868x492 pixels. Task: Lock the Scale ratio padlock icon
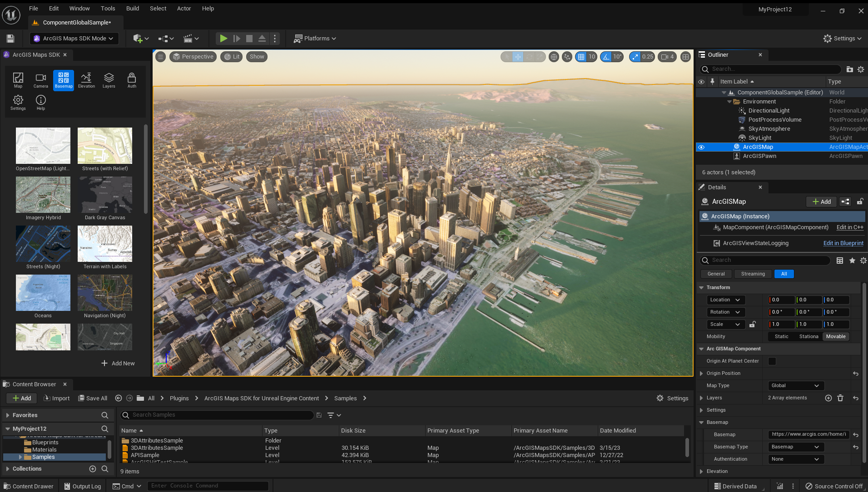coord(753,325)
